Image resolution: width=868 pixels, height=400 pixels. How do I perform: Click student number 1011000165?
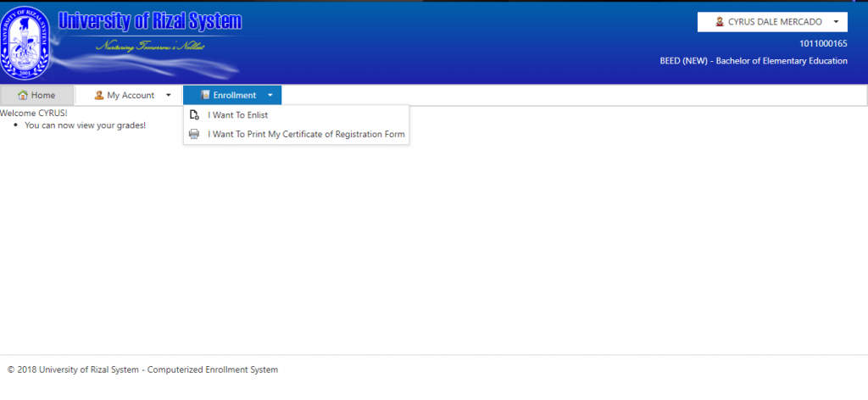coord(823,44)
